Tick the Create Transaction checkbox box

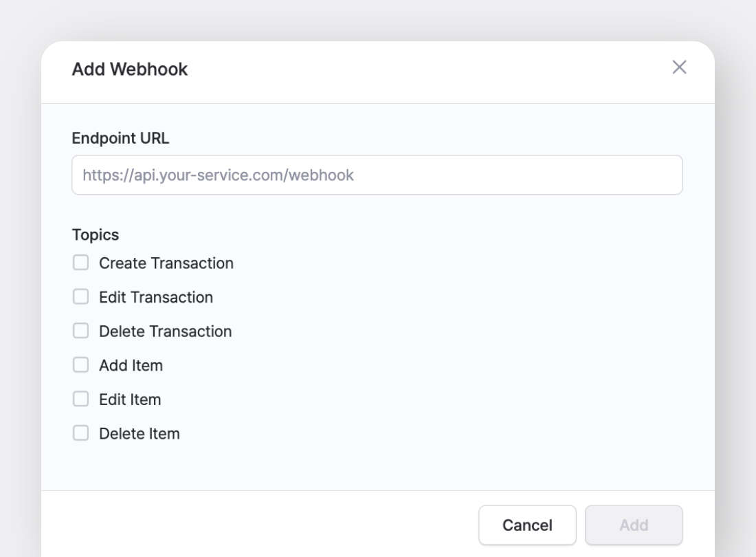[81, 263]
